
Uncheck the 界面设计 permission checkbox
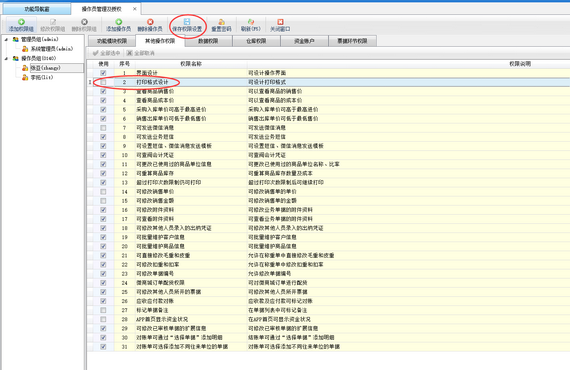click(x=103, y=73)
